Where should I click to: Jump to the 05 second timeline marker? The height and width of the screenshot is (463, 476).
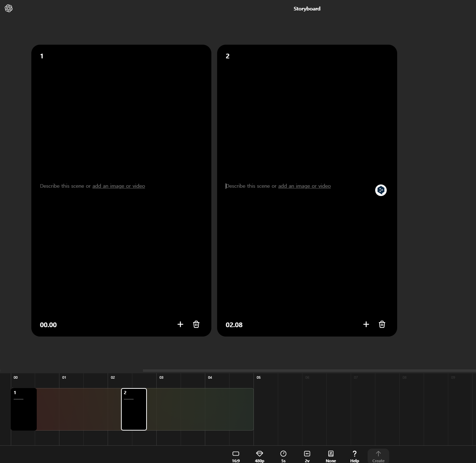(x=259, y=377)
